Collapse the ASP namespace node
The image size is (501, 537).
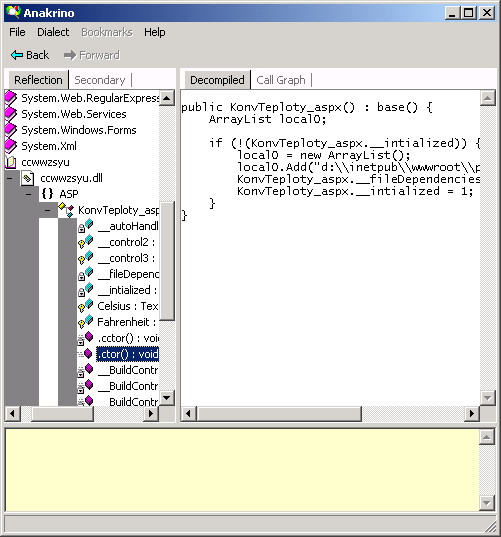[29, 194]
